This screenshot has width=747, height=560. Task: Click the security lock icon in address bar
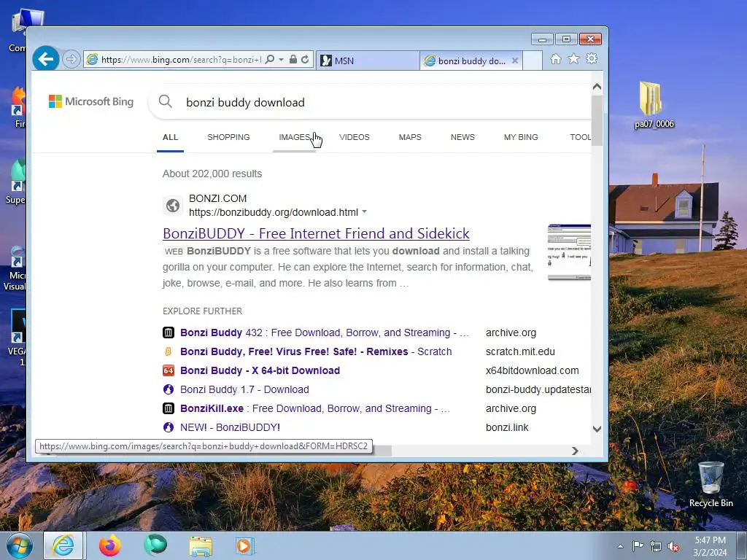point(293,60)
